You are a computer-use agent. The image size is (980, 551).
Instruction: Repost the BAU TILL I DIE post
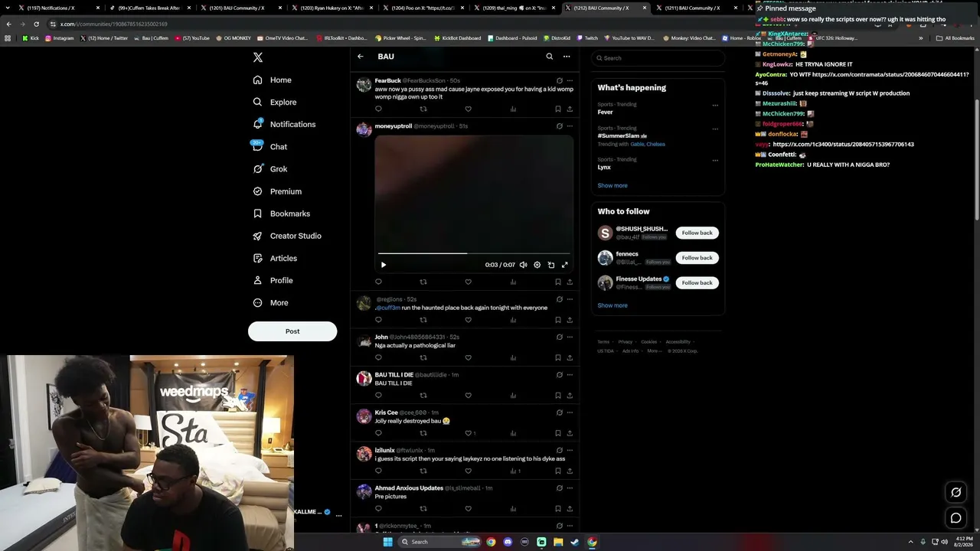point(423,396)
